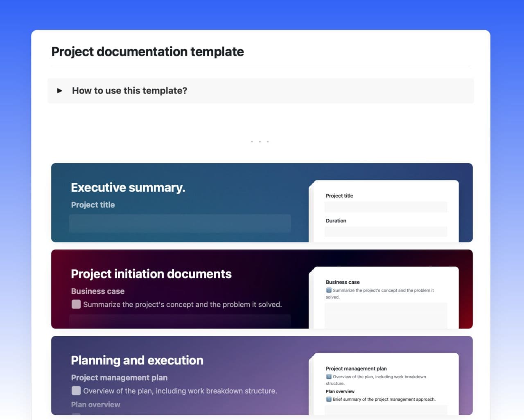Click the icon before 'Overview of the plan' on the purple card
Image resolution: width=524 pixels, height=420 pixels.
(76, 391)
